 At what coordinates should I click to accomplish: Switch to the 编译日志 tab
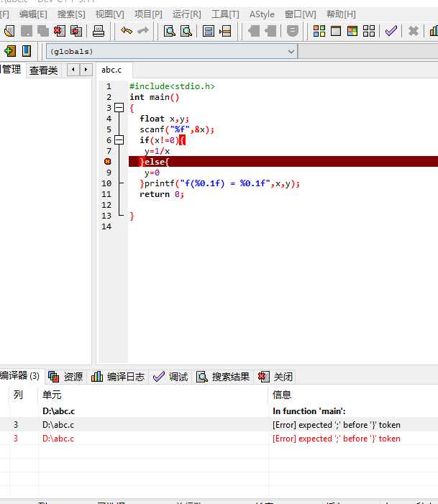(x=118, y=377)
